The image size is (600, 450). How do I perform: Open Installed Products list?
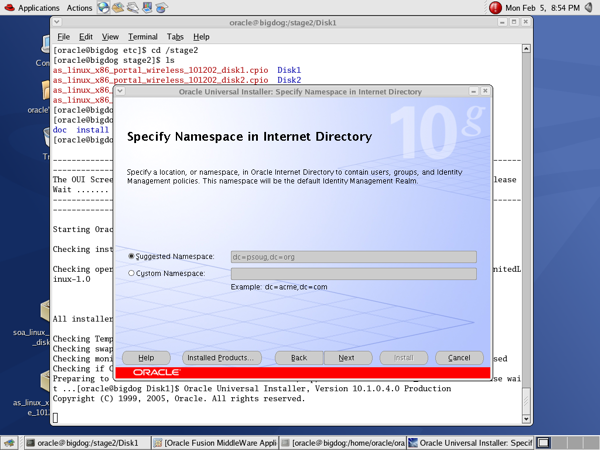click(222, 358)
